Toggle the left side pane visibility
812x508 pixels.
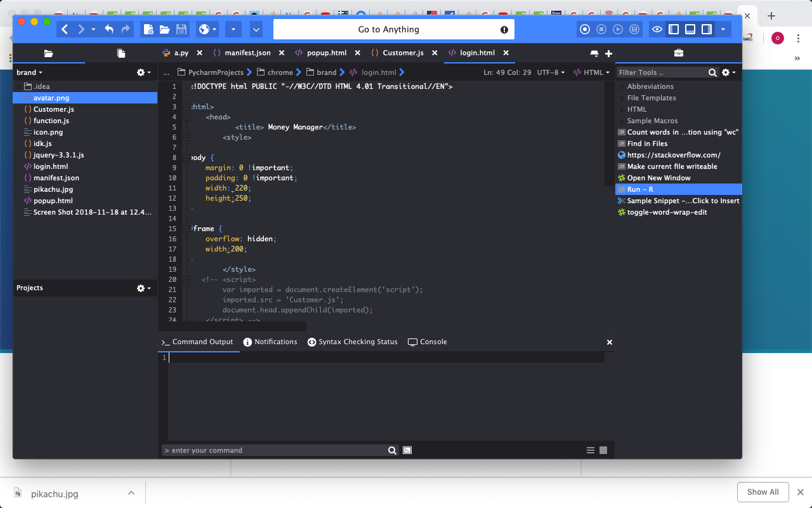pos(674,29)
